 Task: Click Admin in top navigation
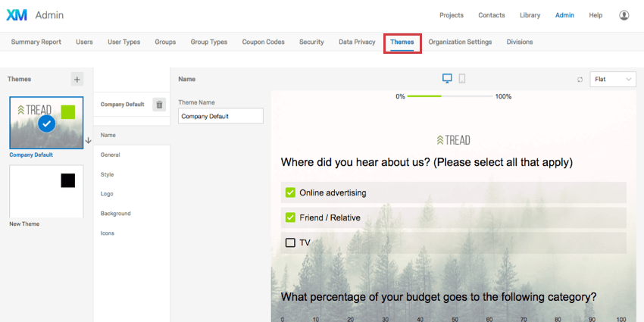[x=564, y=15]
